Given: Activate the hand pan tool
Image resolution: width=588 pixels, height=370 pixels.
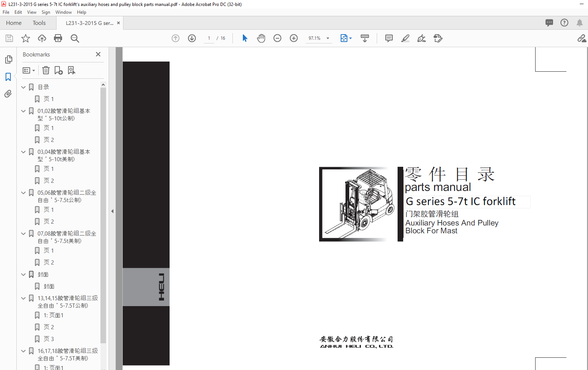Looking at the screenshot, I should [x=261, y=38].
